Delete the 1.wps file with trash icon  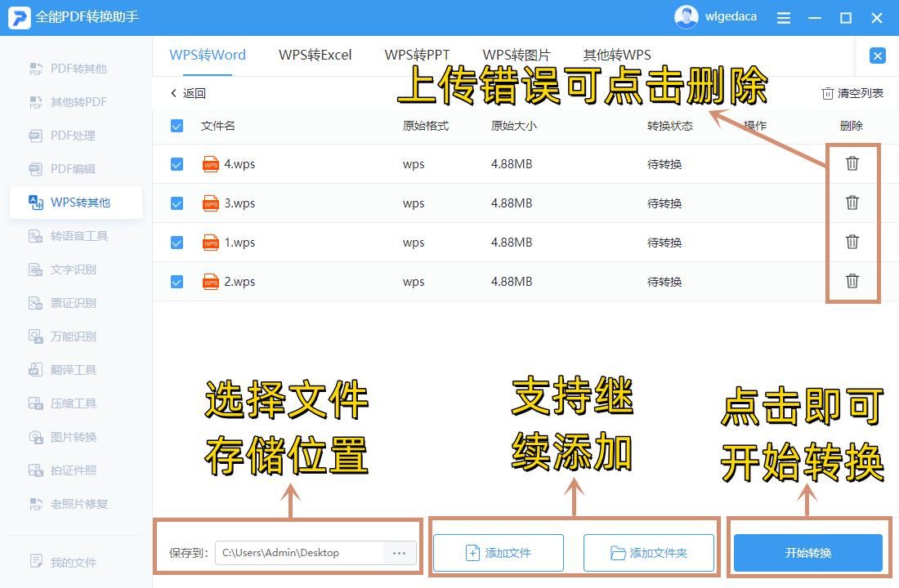click(x=852, y=242)
